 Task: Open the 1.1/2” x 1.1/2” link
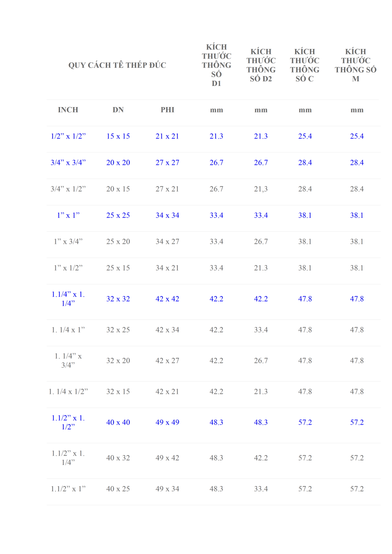tap(68, 422)
